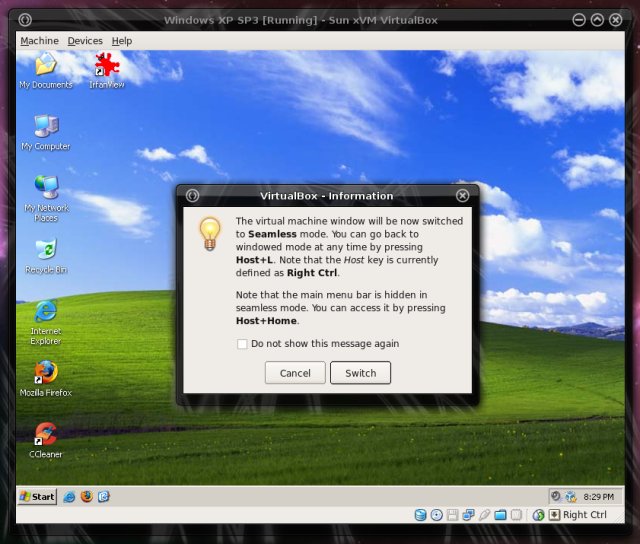This screenshot has height=544, width=640.
Task: Open the Machine menu
Action: coord(39,41)
